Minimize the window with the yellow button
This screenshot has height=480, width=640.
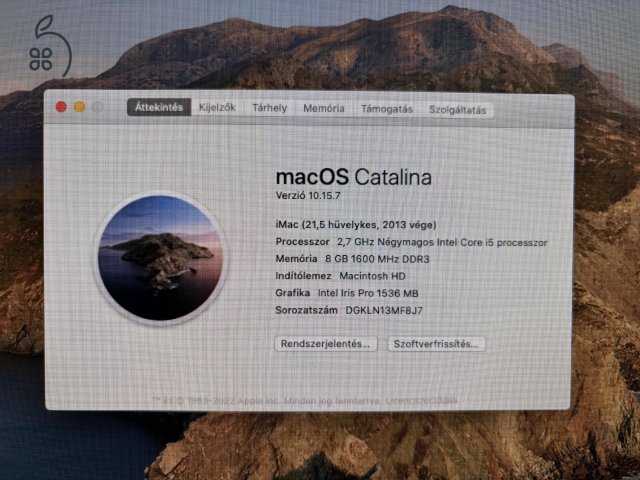(80, 107)
